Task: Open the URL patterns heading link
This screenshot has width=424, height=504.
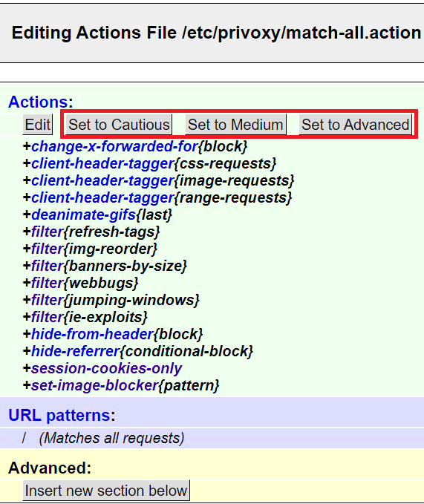Action: click(x=59, y=415)
